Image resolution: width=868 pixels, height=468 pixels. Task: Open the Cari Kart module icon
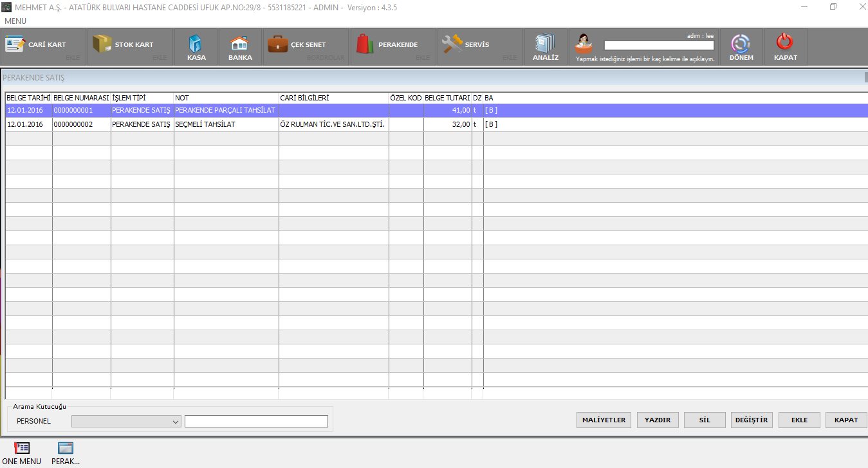coord(15,44)
